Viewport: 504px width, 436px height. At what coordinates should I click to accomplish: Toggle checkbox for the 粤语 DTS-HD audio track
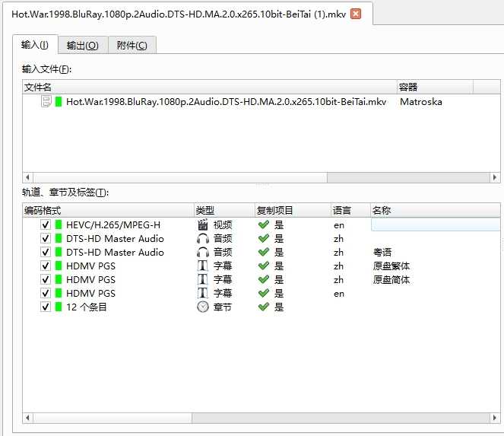(x=46, y=253)
